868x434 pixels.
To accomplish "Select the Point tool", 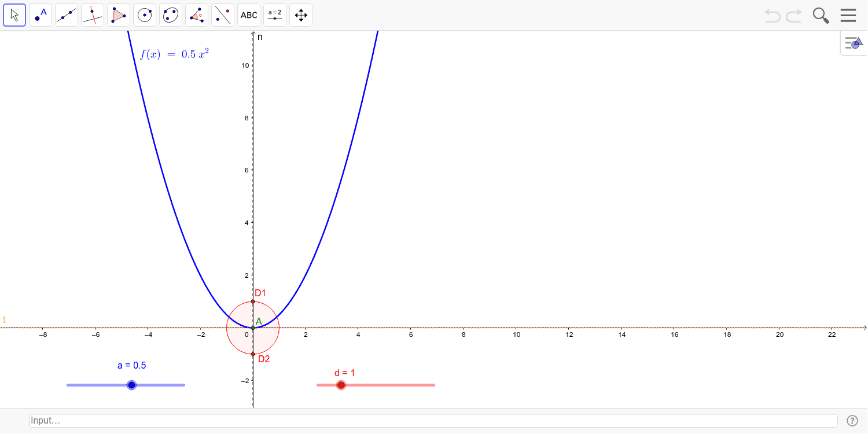I will [41, 15].
